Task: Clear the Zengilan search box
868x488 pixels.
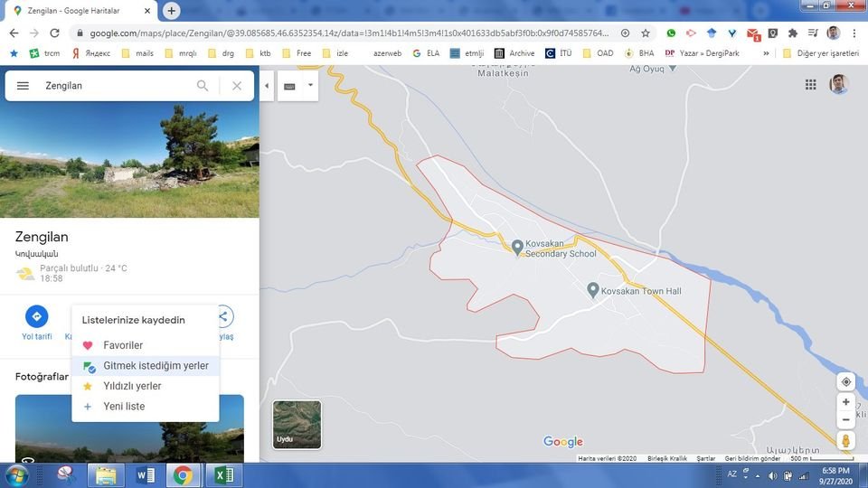Action: [x=237, y=86]
